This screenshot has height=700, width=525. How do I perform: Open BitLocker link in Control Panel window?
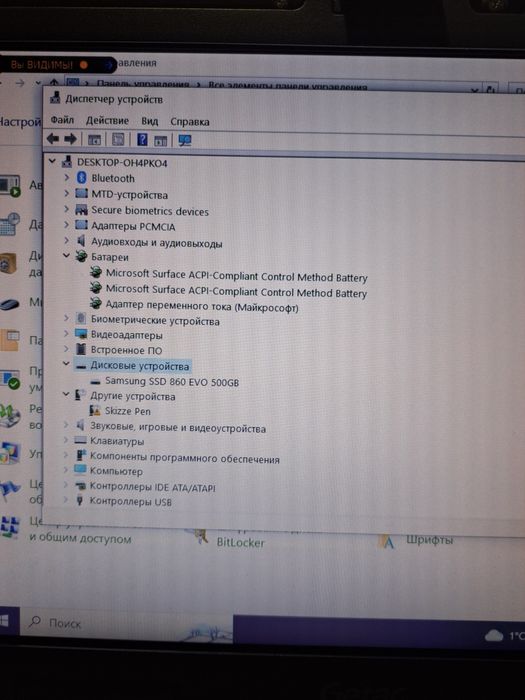coord(241,543)
